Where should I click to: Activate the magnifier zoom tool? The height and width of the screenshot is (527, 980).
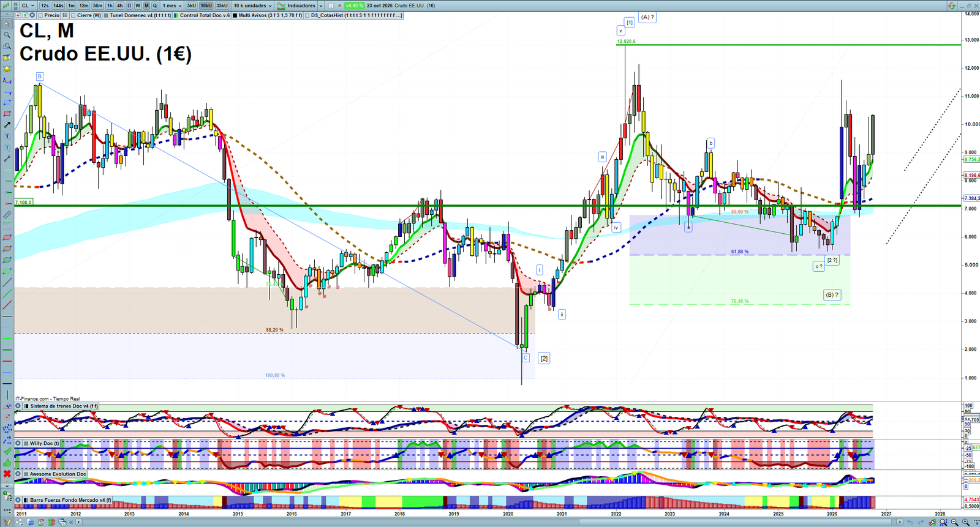[7, 35]
